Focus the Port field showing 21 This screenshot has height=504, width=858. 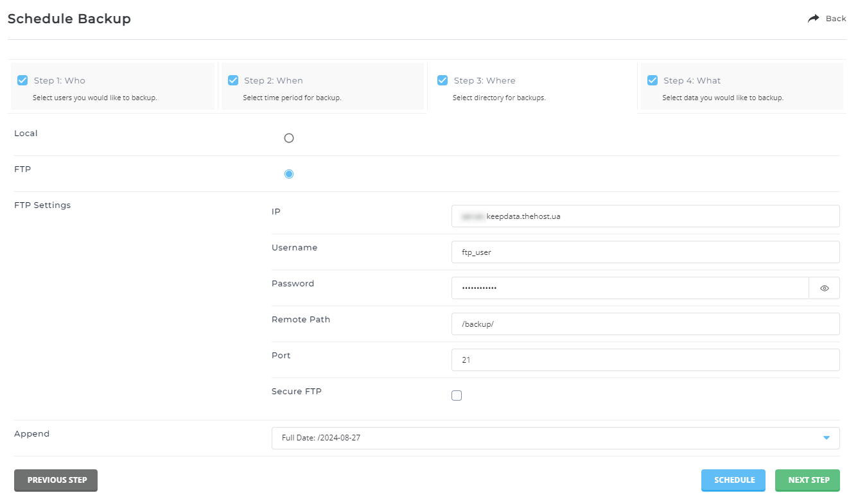pos(645,360)
